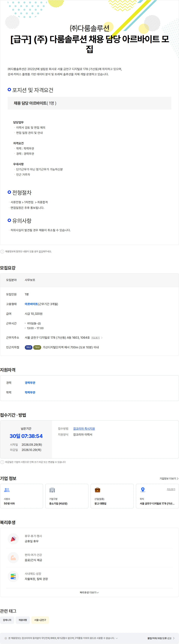Click the blue 아르바이트 employment type link
Viewport: 179px width, 644px height.
coord(31,304)
